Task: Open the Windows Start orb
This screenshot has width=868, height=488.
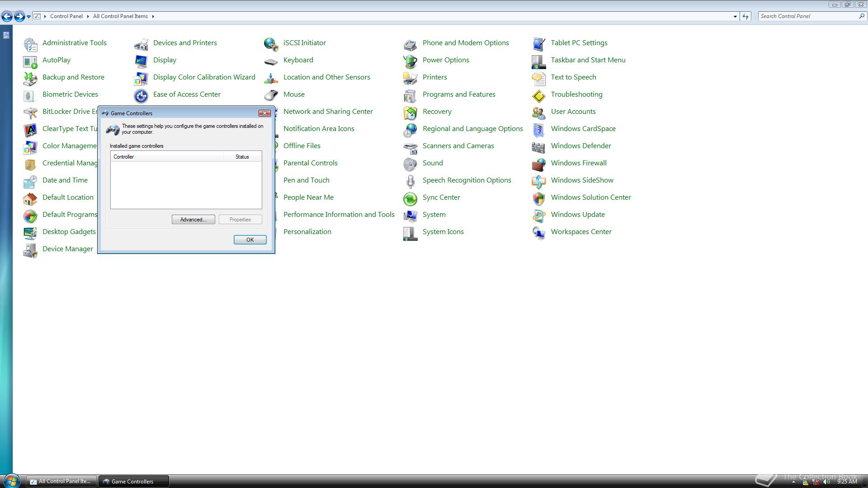Action: click(12, 481)
